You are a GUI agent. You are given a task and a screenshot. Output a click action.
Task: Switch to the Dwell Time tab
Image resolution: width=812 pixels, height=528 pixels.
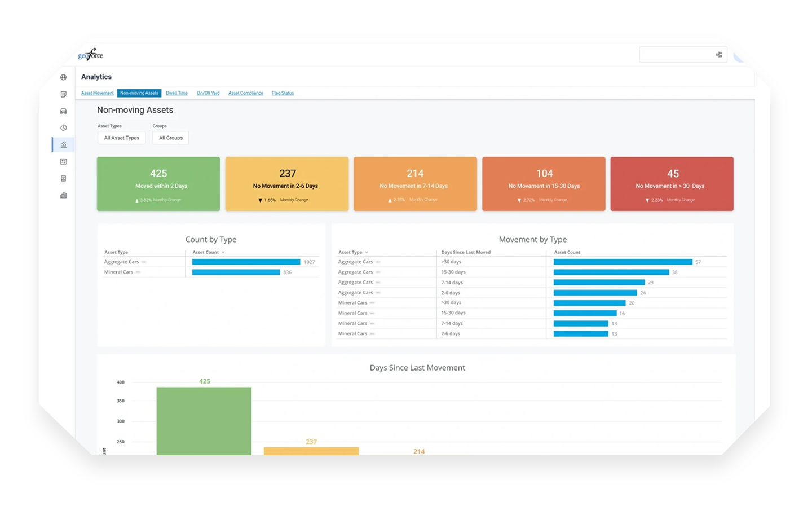[x=176, y=93]
